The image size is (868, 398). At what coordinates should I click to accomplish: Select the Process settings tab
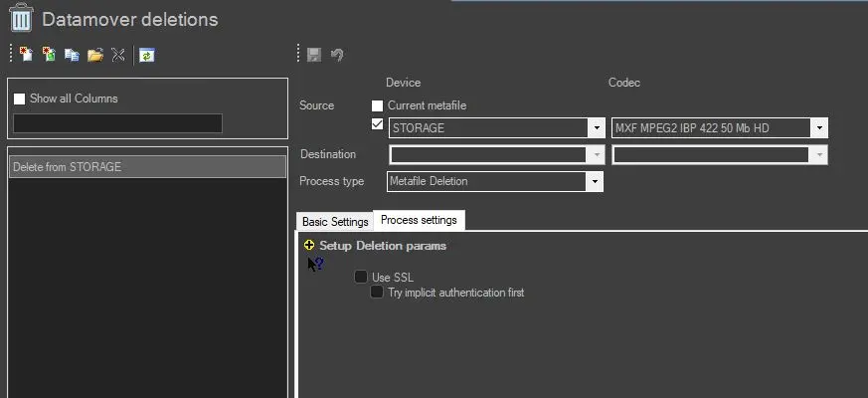tap(419, 220)
